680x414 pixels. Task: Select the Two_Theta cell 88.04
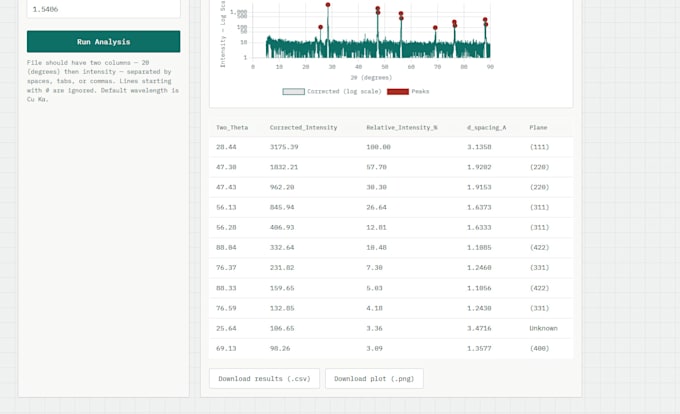[226, 248]
